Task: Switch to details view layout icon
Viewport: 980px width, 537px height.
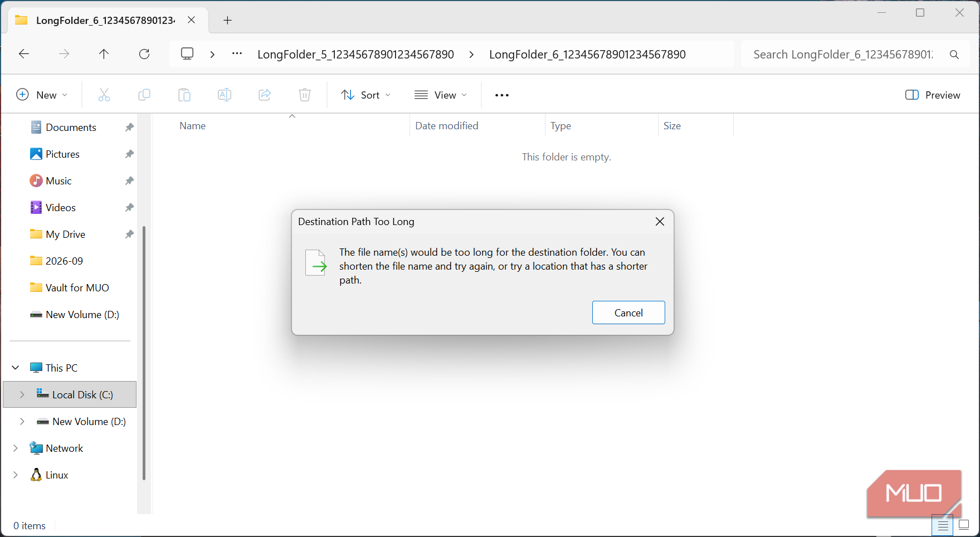Action: [x=943, y=525]
